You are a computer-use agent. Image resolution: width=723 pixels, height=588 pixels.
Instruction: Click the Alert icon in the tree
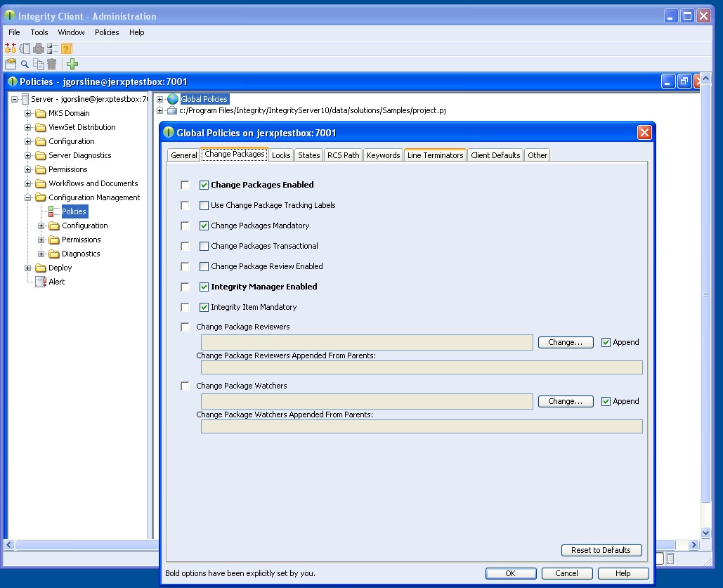pyautogui.click(x=41, y=281)
